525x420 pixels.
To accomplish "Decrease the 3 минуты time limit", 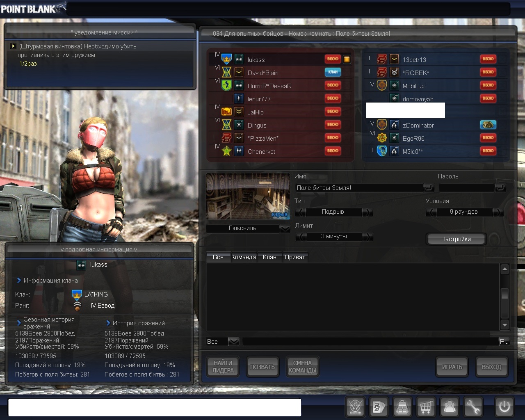I will tap(301, 237).
